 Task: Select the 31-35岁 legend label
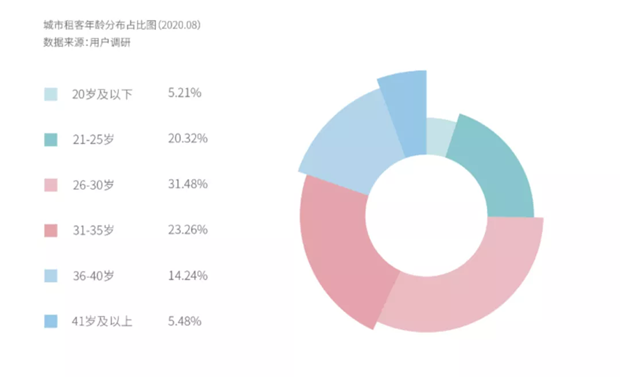tap(93, 230)
